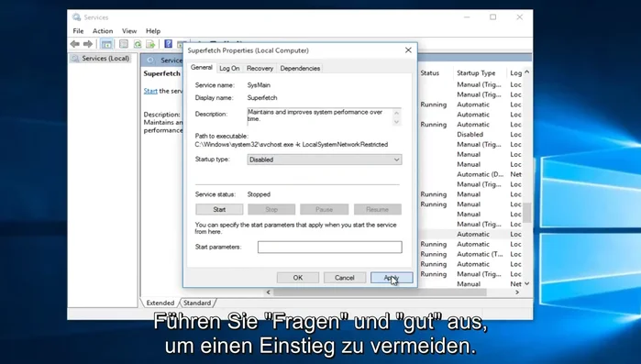Sort by the Log column header
This screenshot has height=364, width=641.
[515, 73]
